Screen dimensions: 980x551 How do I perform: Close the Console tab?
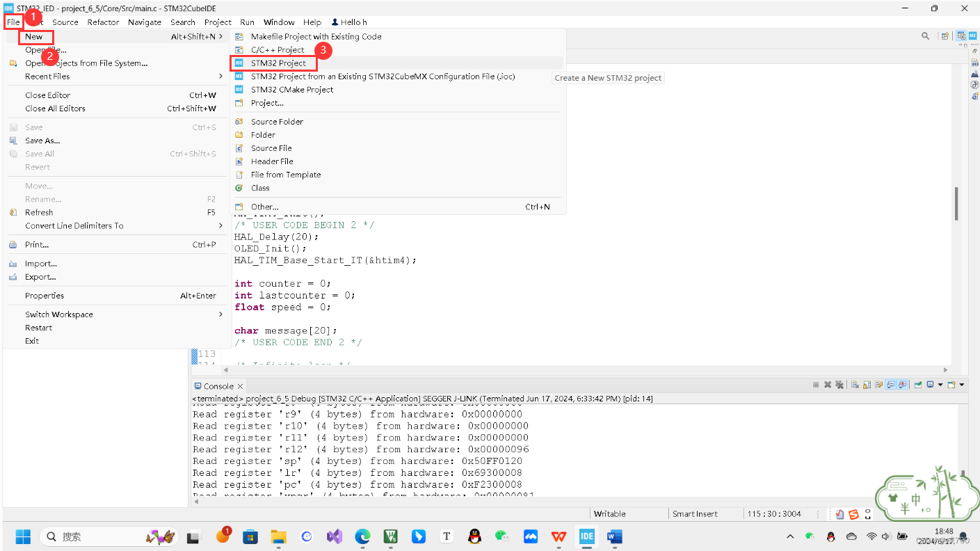(240, 386)
